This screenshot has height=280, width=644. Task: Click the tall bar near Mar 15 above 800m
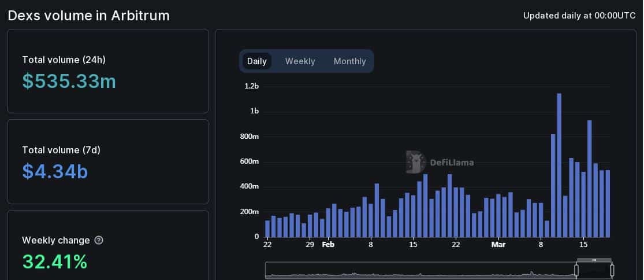point(589,179)
